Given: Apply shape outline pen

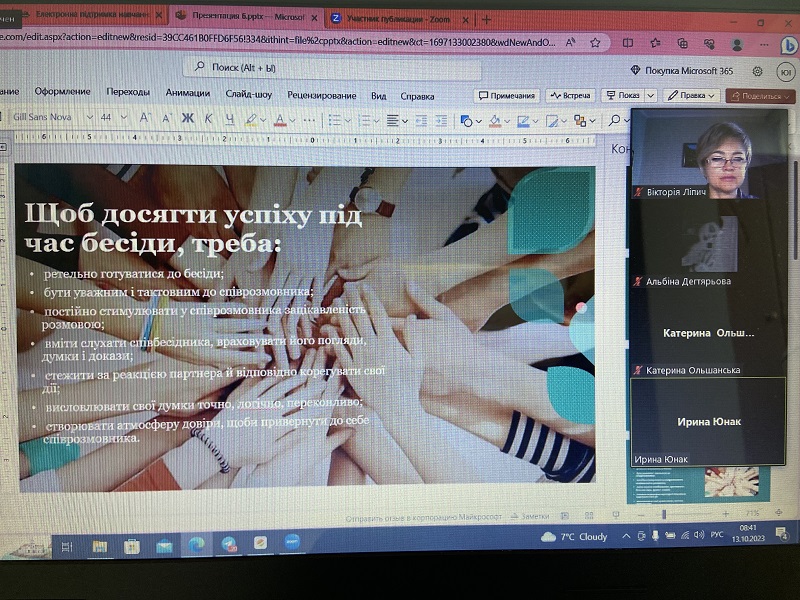Looking at the screenshot, I should [x=523, y=121].
